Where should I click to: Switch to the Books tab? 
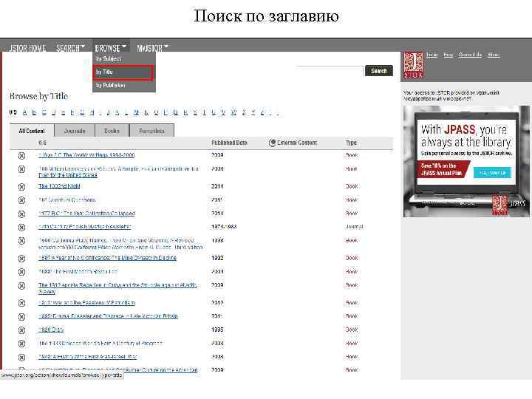112,131
